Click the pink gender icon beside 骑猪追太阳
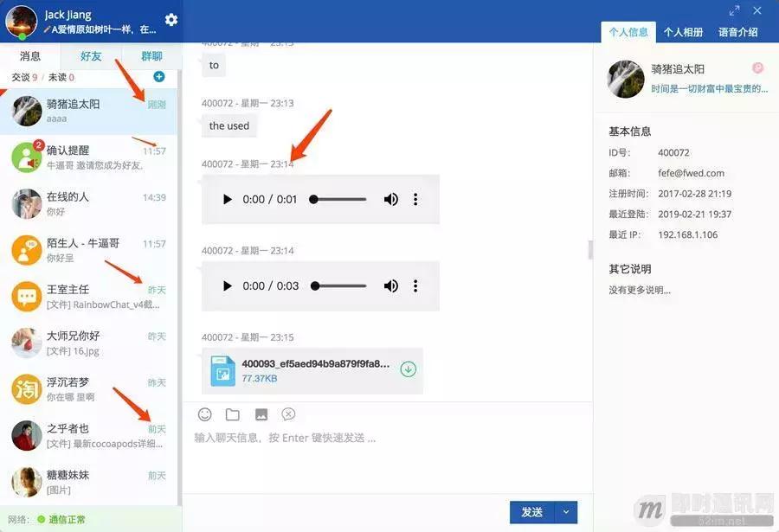 [756, 67]
